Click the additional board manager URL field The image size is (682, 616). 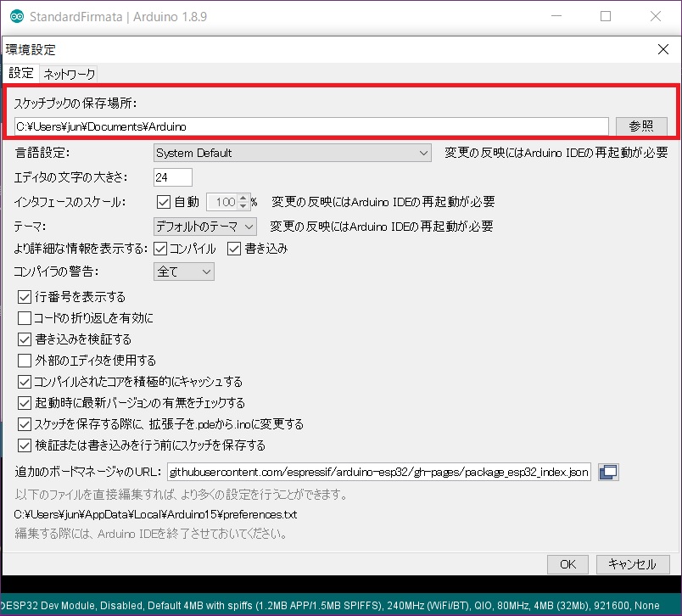(x=379, y=472)
